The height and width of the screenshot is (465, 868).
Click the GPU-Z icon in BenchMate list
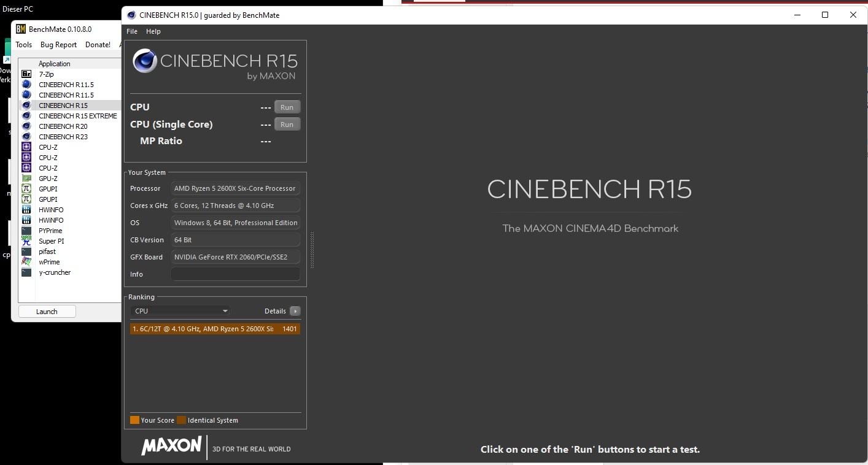[x=26, y=179]
